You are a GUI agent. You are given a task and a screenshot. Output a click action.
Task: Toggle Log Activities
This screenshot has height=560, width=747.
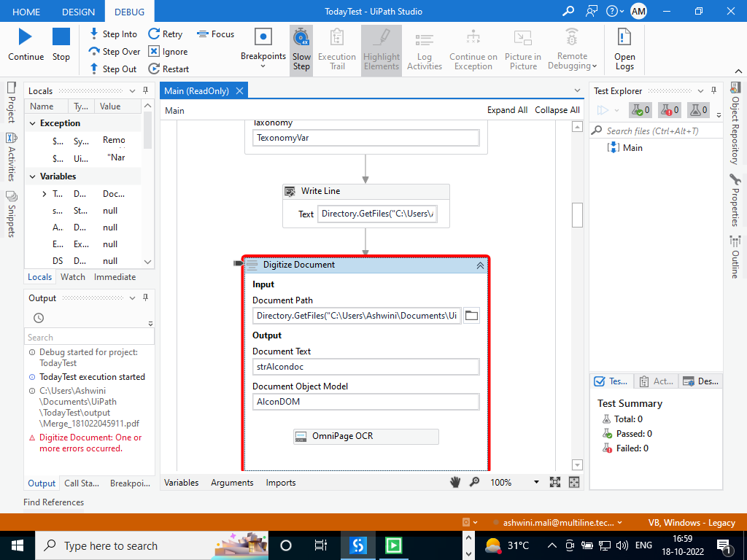425,50
